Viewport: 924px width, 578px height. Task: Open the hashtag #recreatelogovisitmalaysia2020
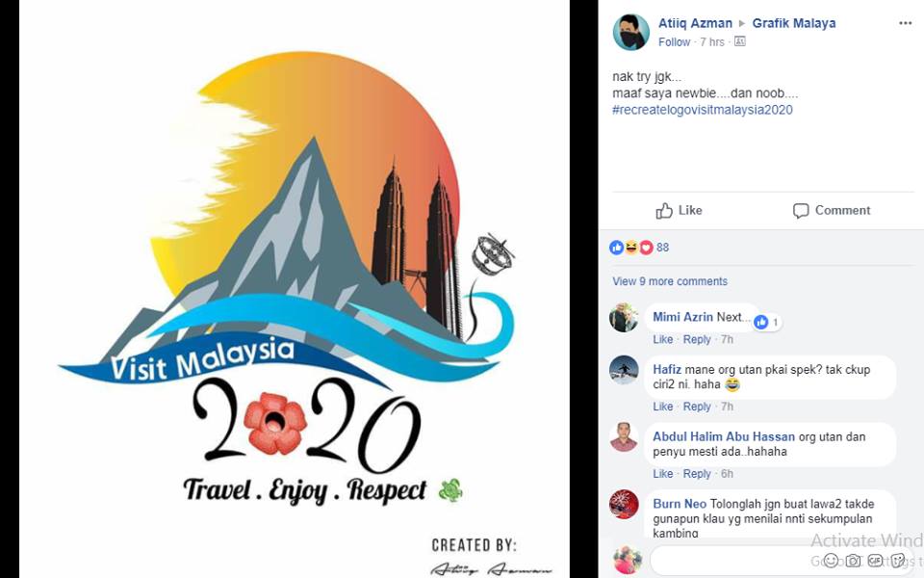click(x=703, y=110)
